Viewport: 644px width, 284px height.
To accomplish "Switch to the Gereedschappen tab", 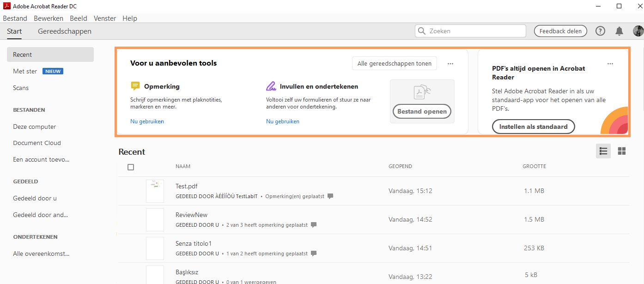I will tap(65, 31).
